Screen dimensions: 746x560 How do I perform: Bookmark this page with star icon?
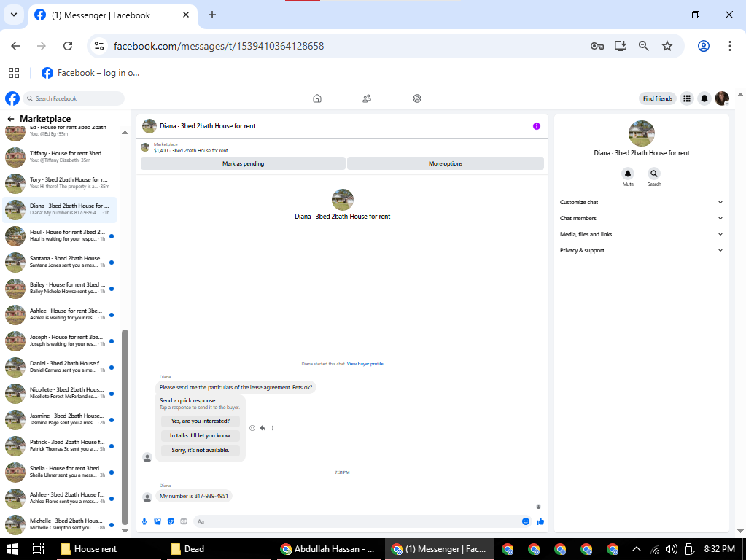[x=667, y=46]
